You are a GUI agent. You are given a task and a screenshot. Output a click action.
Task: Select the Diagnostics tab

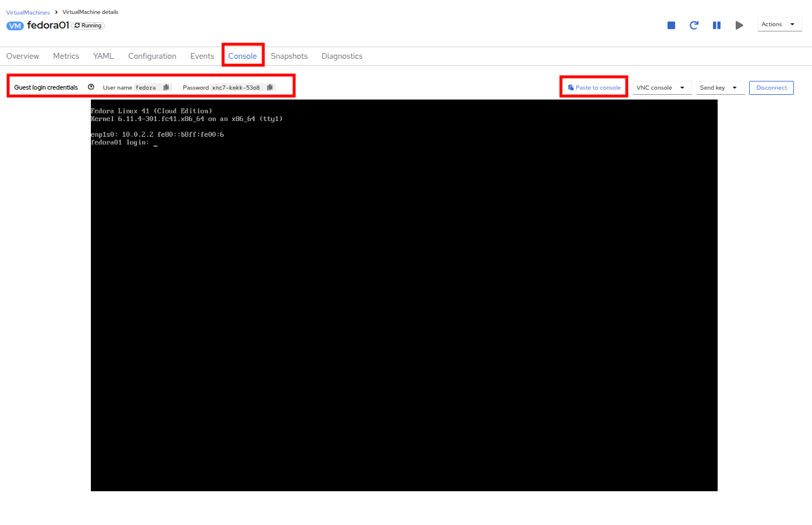click(x=342, y=56)
